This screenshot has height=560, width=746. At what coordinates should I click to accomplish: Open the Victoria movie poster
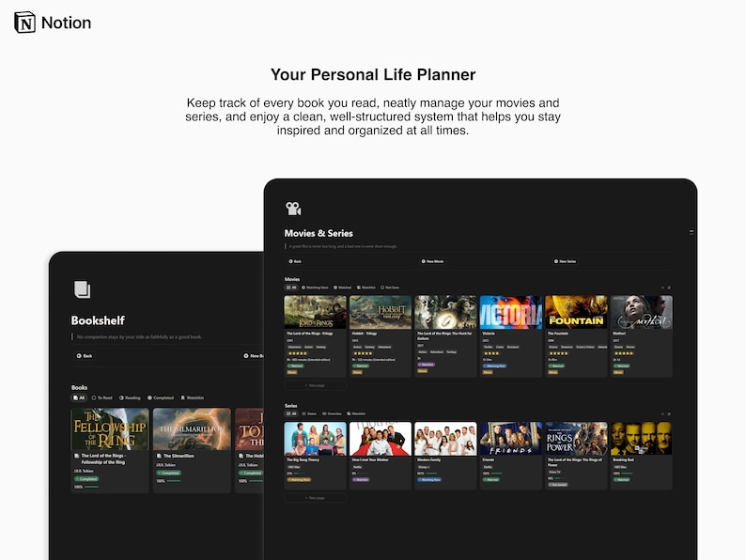coord(510,312)
